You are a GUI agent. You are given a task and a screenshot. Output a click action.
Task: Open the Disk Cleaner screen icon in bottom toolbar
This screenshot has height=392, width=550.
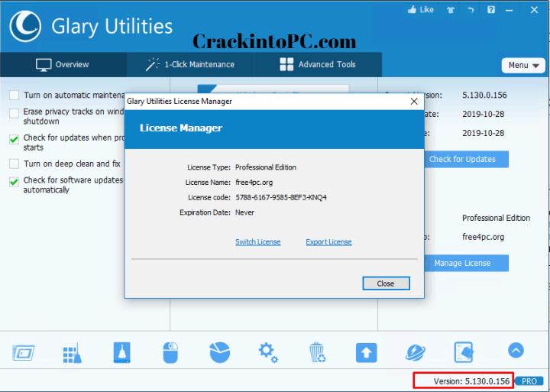click(24, 352)
